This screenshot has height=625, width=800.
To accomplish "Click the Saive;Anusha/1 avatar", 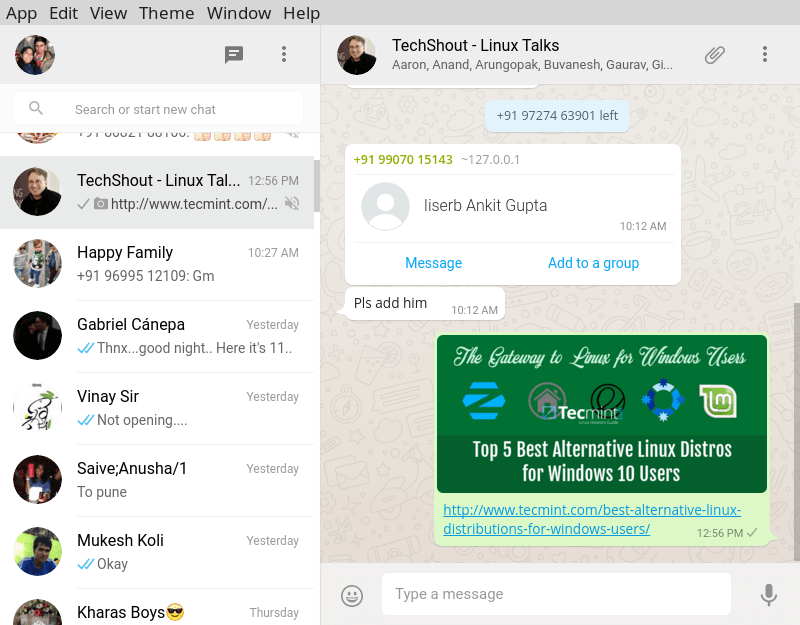I will click(37, 479).
